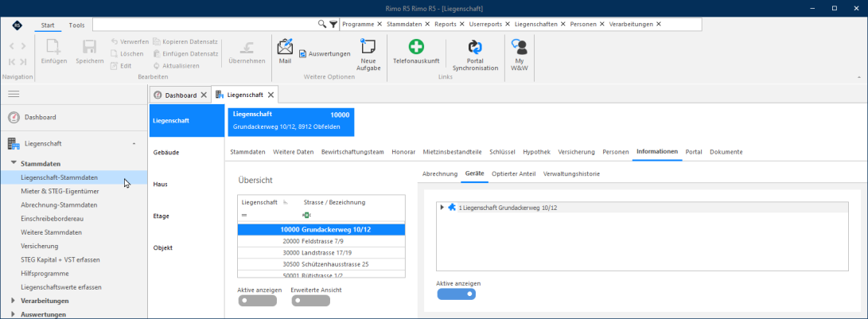The image size is (868, 319).
Task: Jump to last record navigation arrow
Action: (23, 61)
